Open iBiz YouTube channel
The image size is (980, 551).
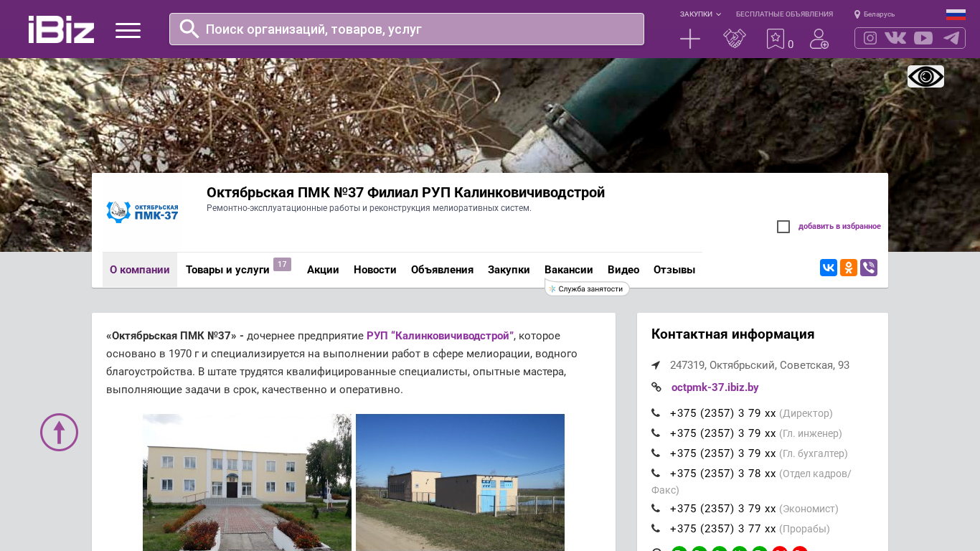point(923,38)
